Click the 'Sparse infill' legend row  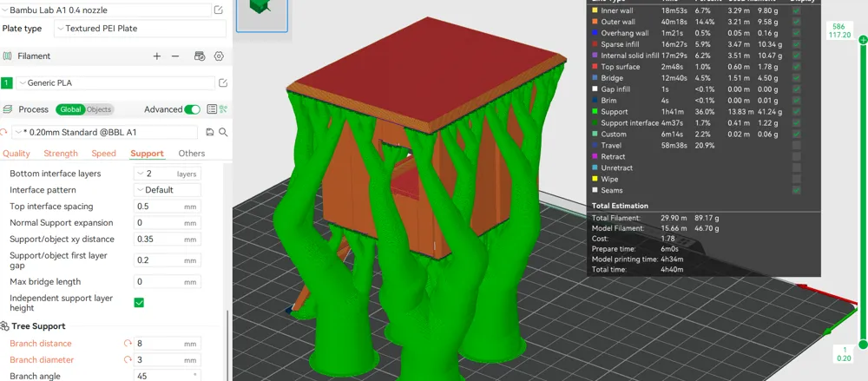[x=696, y=44]
